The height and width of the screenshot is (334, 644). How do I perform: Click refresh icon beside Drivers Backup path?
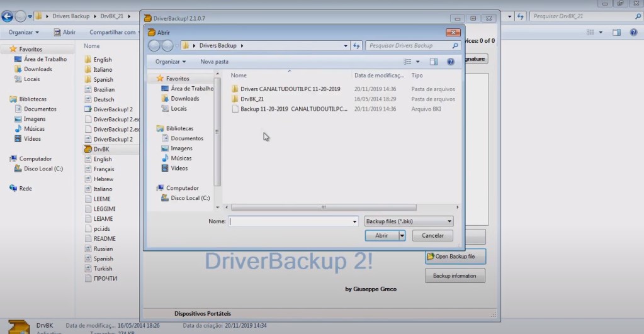(x=356, y=45)
